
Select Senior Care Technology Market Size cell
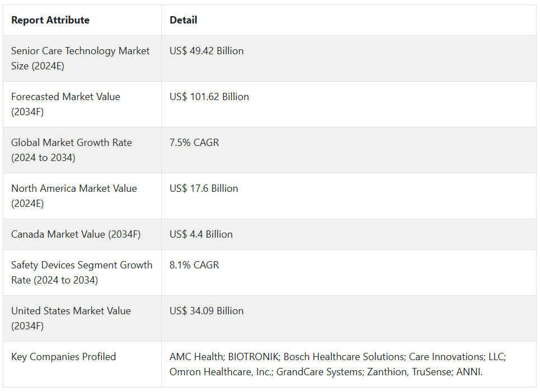(x=82, y=59)
